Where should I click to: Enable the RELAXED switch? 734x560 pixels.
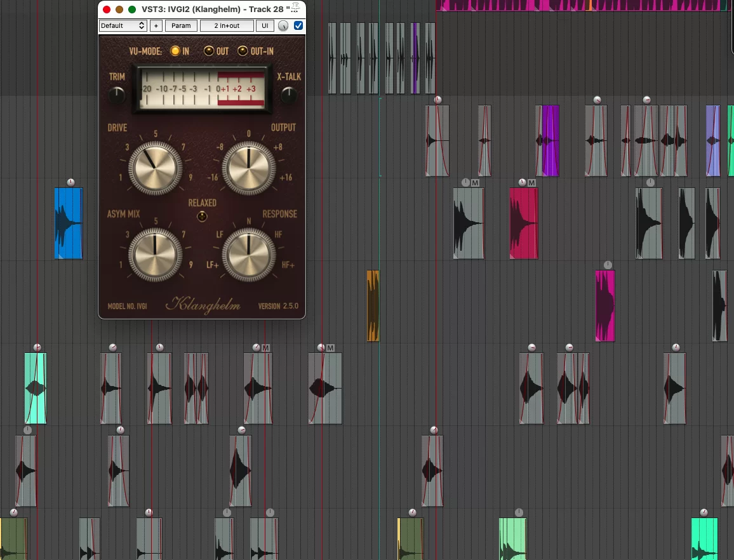coord(202,217)
